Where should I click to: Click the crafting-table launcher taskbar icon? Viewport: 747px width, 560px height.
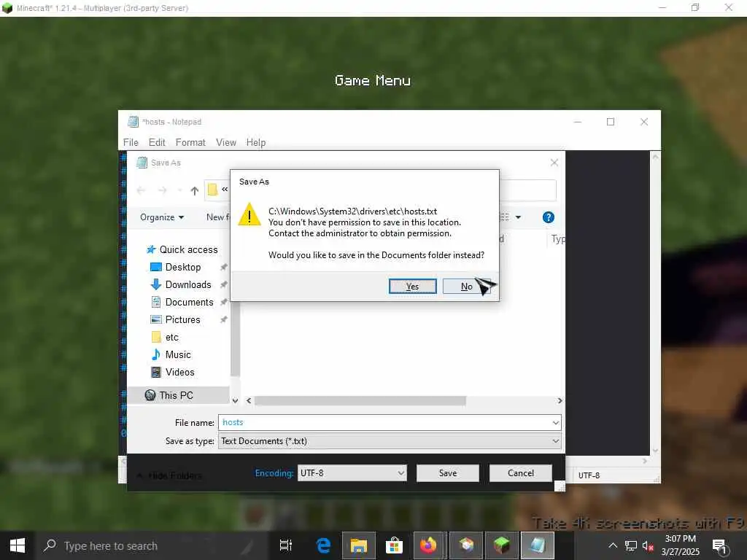click(x=466, y=545)
